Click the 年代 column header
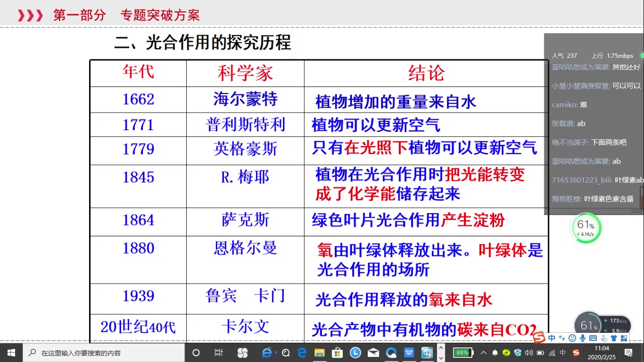The width and height of the screenshot is (644, 362). (x=138, y=72)
